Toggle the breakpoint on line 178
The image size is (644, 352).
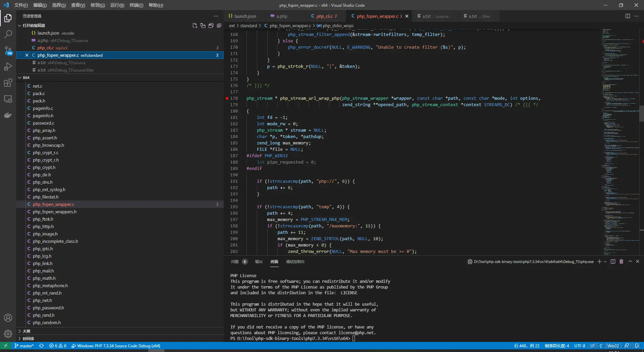[x=227, y=98]
